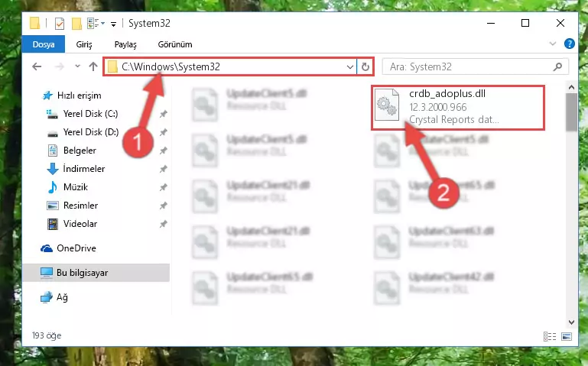588x366 pixels.
Task: Select Ağ network in the navigation pane
Action: click(54, 297)
